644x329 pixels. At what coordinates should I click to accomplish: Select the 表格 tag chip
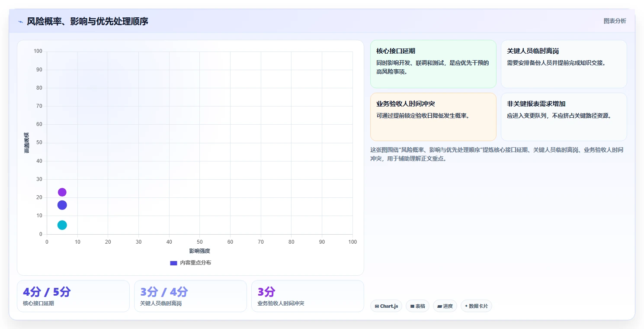tap(417, 306)
